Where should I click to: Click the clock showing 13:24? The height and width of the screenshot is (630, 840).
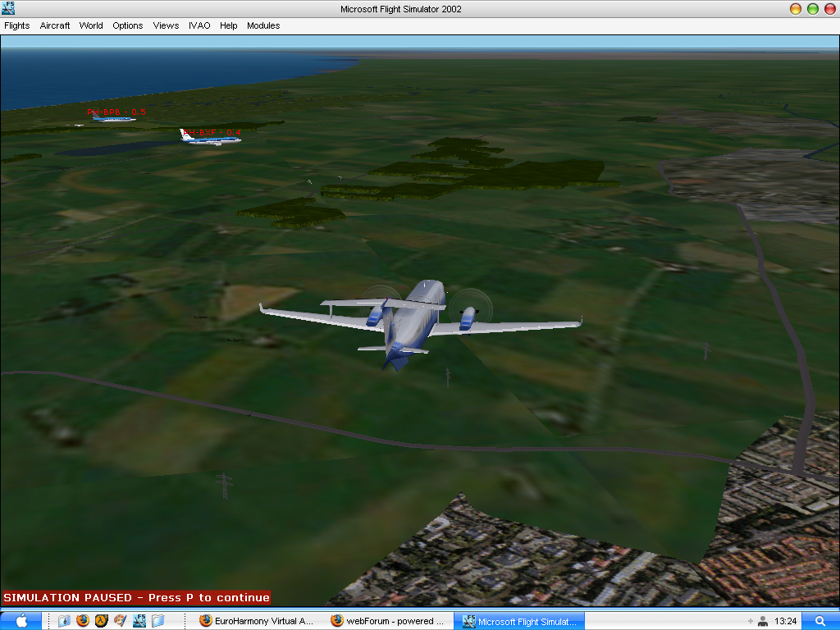click(785, 622)
